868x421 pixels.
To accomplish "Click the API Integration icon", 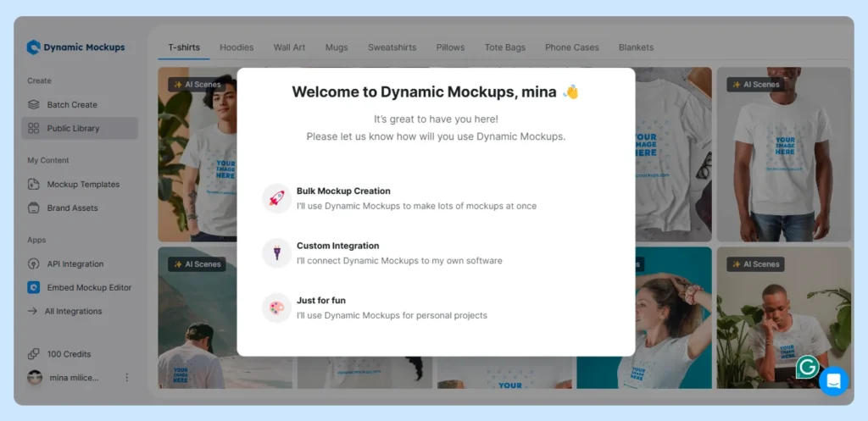I will point(33,264).
